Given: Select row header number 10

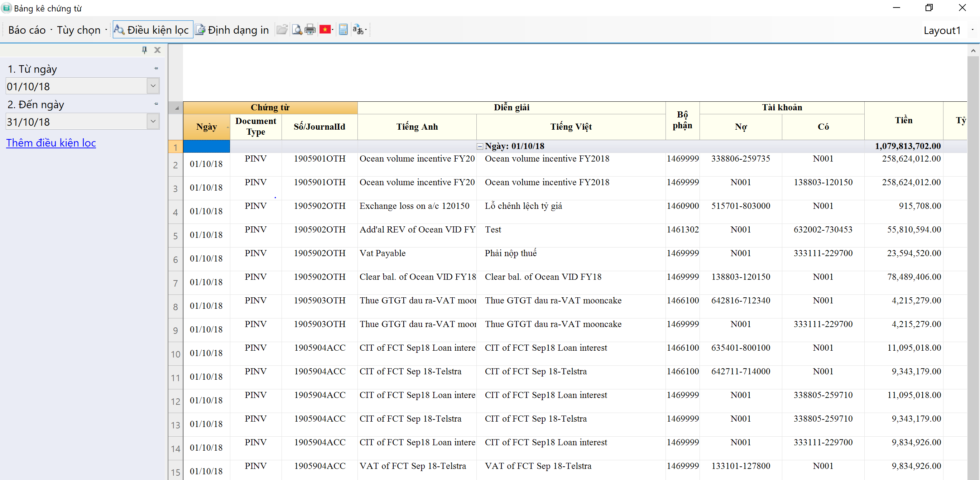Looking at the screenshot, I should [176, 354].
